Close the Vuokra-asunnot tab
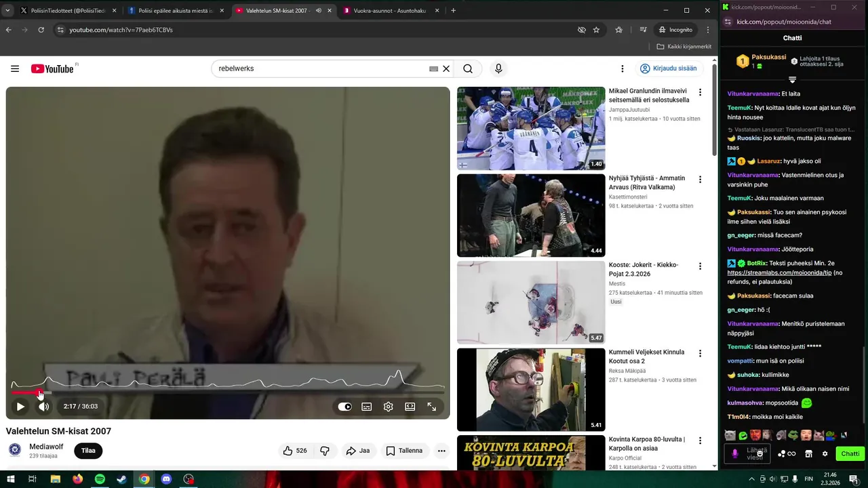This screenshot has width=868, height=488. coord(437,11)
